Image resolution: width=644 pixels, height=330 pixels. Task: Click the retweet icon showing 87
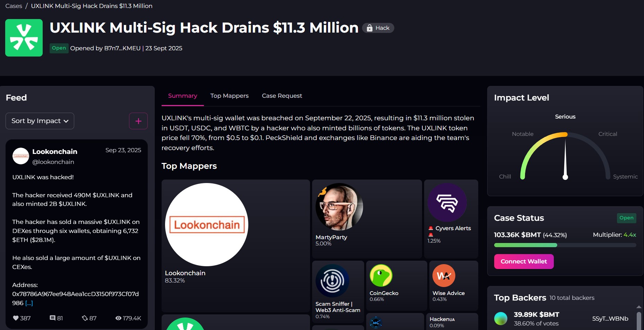(x=85, y=318)
